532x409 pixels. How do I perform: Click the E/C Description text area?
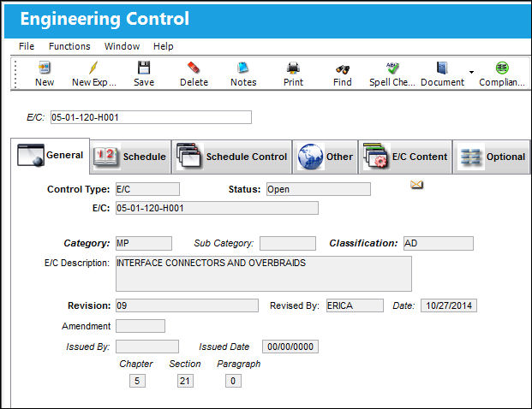pos(264,274)
